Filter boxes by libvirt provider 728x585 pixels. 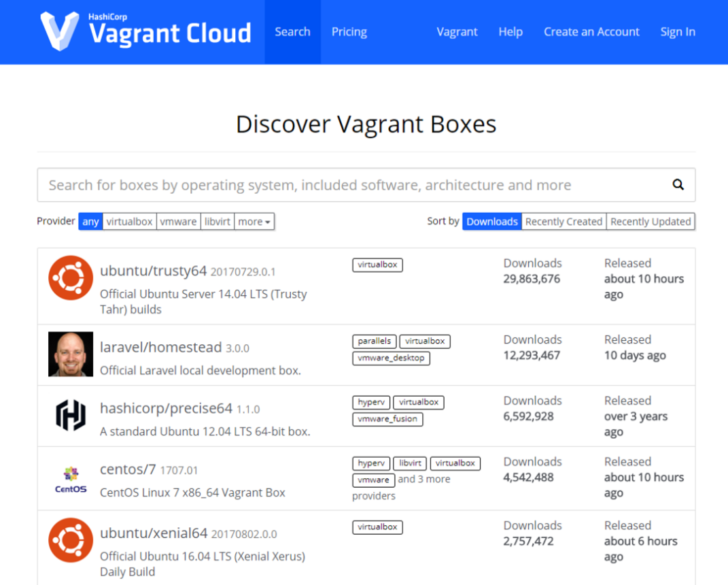coord(218,222)
